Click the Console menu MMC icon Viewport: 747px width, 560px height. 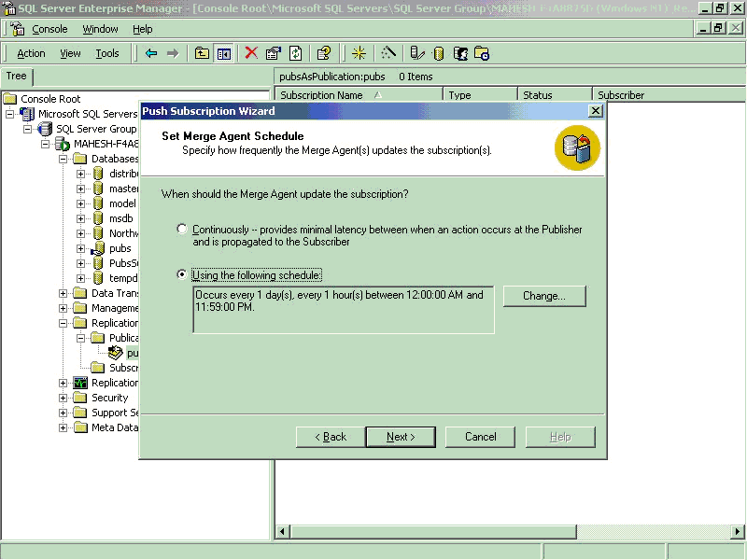tap(18, 29)
